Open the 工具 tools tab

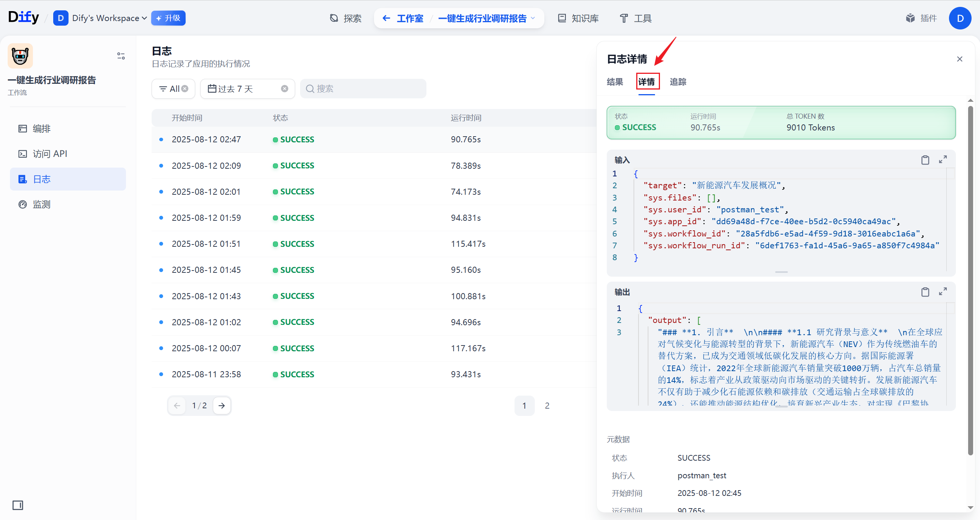(635, 18)
